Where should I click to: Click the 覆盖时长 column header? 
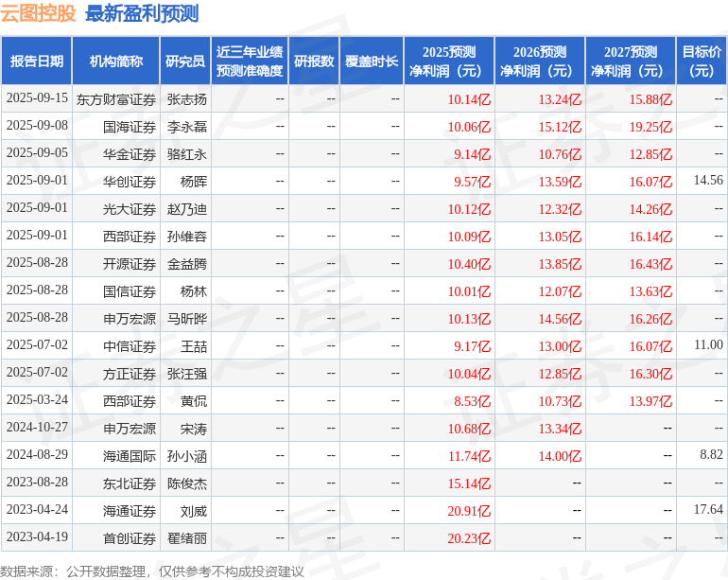pyautogui.click(x=372, y=62)
